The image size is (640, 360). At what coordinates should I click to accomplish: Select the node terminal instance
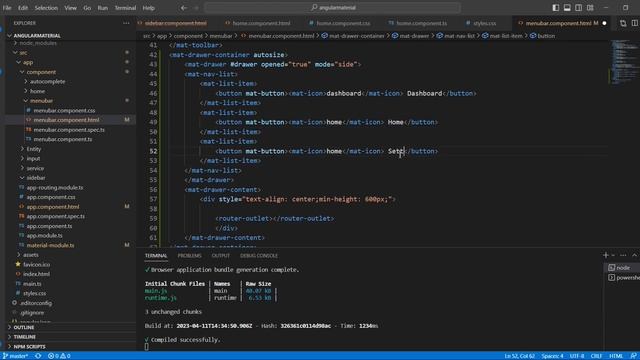[622, 268]
